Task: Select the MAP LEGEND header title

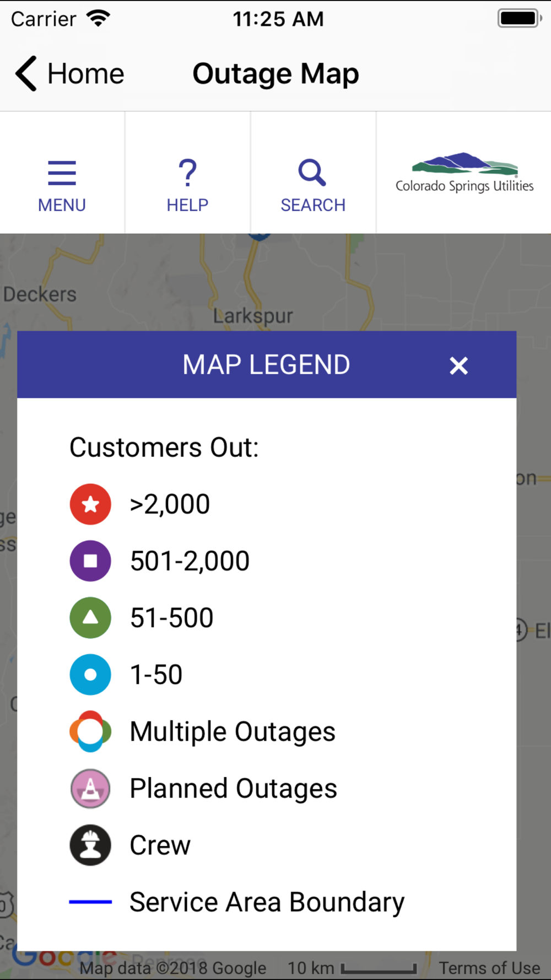Action: [266, 365]
